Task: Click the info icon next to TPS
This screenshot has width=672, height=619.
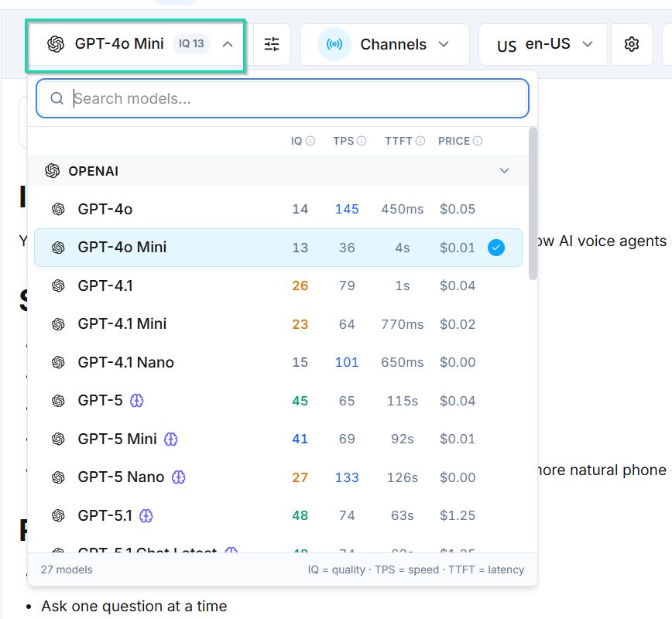Action: click(x=362, y=141)
